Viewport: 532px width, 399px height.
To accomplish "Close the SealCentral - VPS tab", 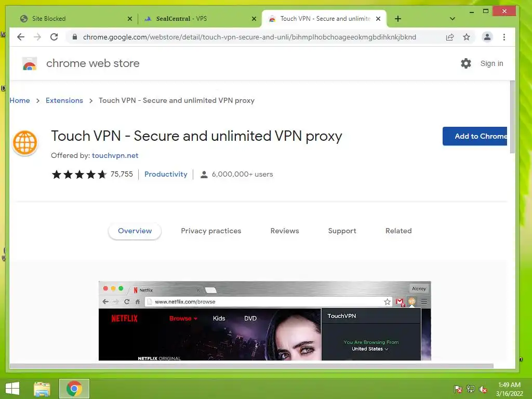I will [254, 19].
